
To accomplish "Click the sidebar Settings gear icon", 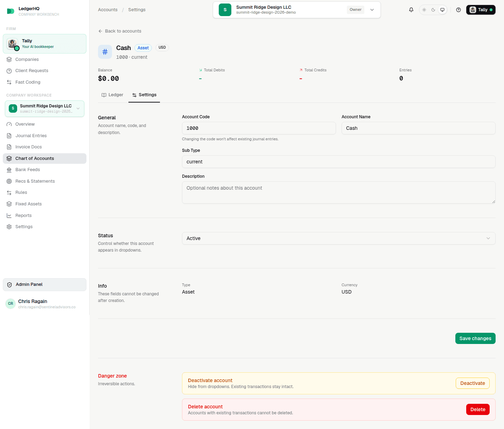I will pos(9,227).
